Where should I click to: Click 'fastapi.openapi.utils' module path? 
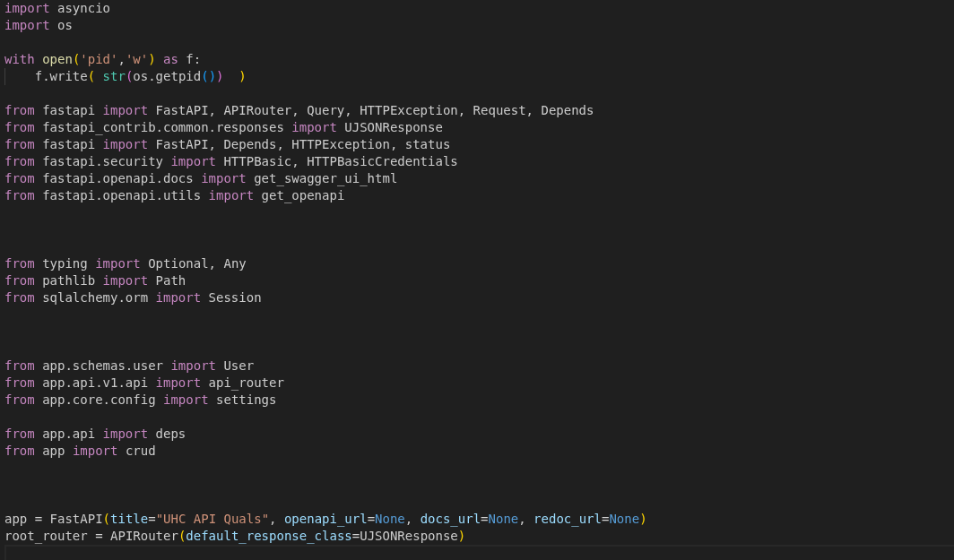click(122, 196)
